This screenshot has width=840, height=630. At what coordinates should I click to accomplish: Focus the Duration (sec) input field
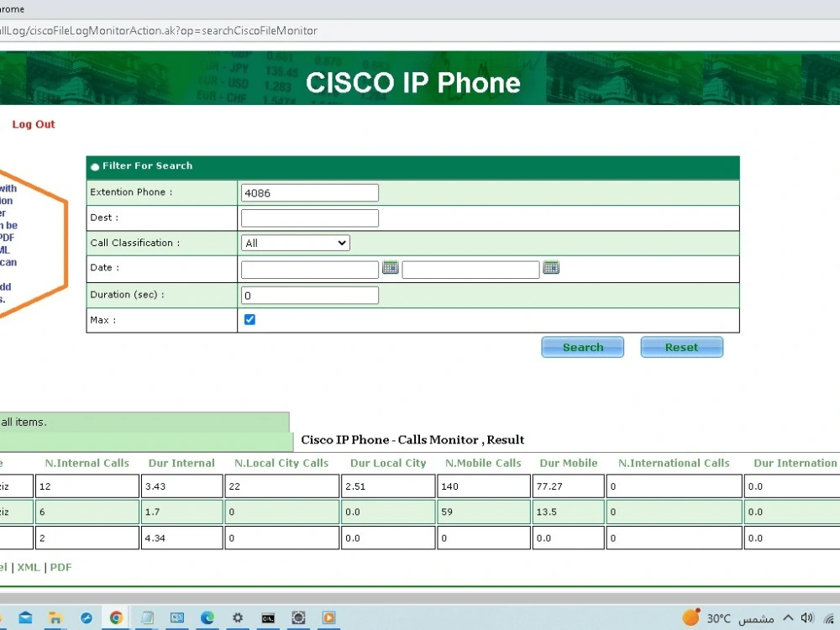[x=310, y=295]
